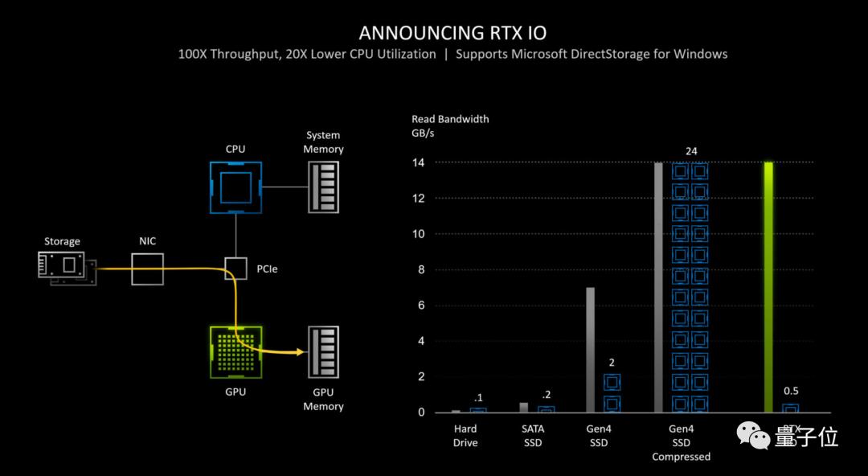Click the PCIe switch box
868x476 pixels.
click(235, 269)
